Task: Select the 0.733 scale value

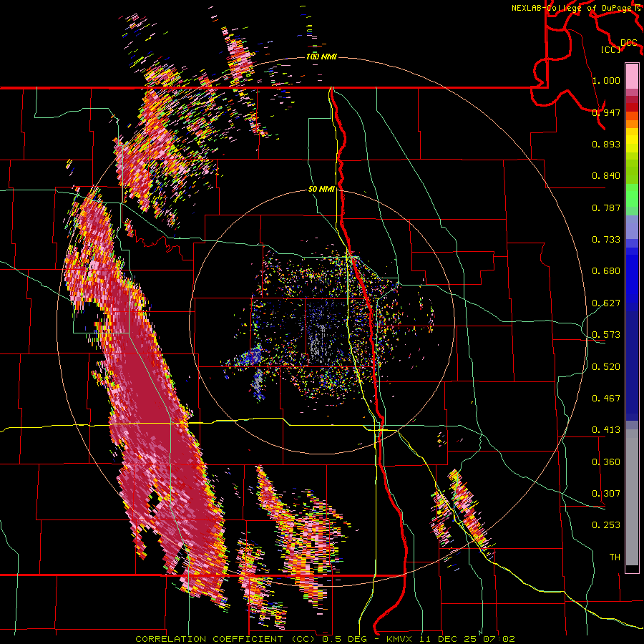Action: point(606,239)
